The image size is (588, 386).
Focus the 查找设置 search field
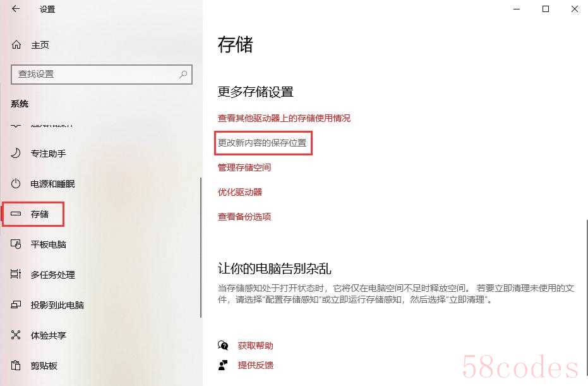[x=102, y=75]
